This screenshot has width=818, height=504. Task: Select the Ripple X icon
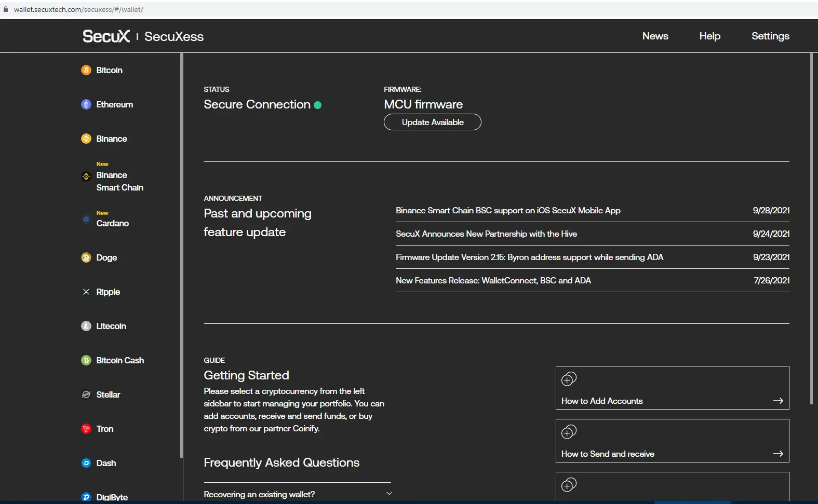click(86, 292)
